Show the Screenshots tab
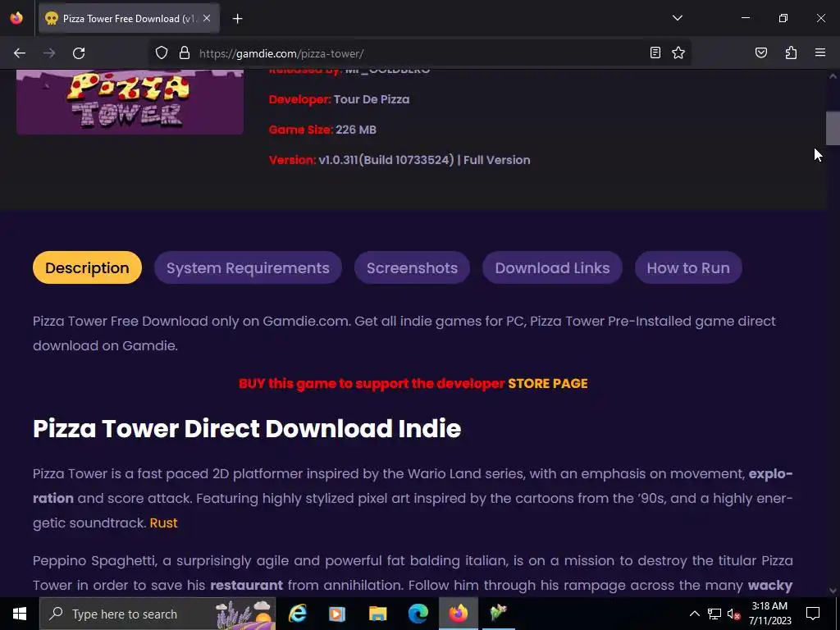The image size is (840, 630). click(412, 267)
